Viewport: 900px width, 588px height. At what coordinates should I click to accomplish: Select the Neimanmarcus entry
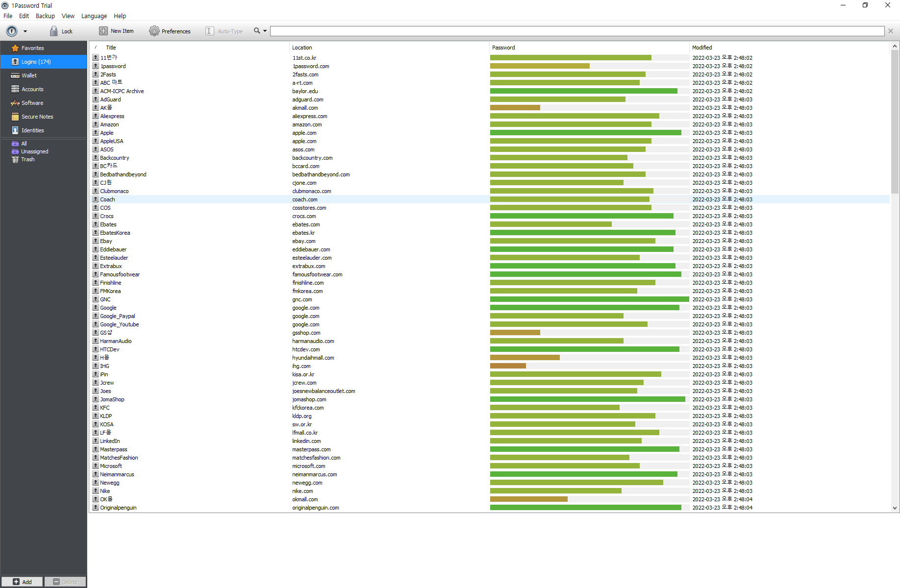coord(117,474)
